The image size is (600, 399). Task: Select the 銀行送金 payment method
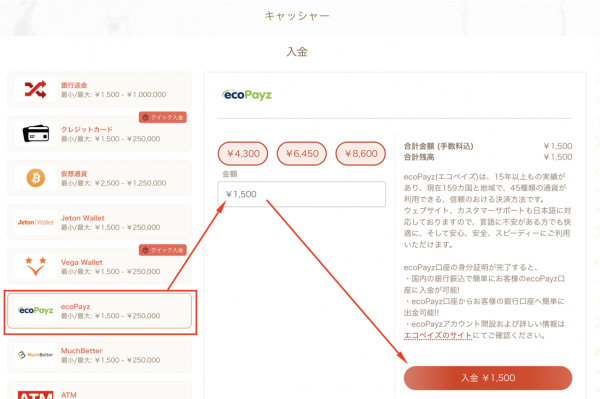(x=99, y=90)
